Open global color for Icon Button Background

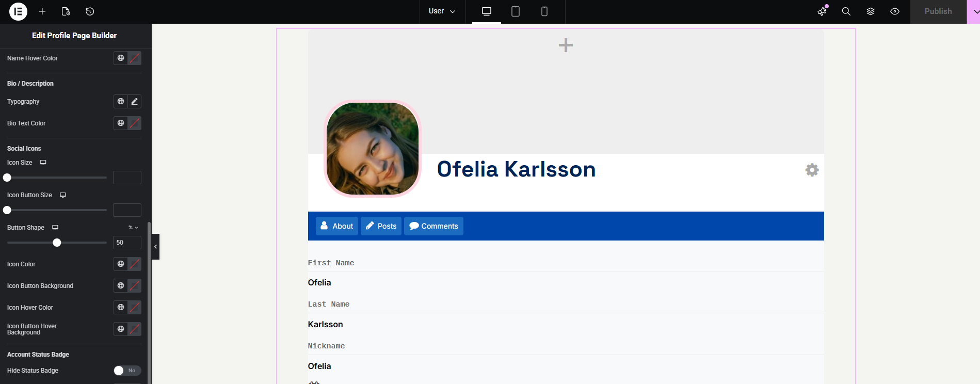click(121, 286)
